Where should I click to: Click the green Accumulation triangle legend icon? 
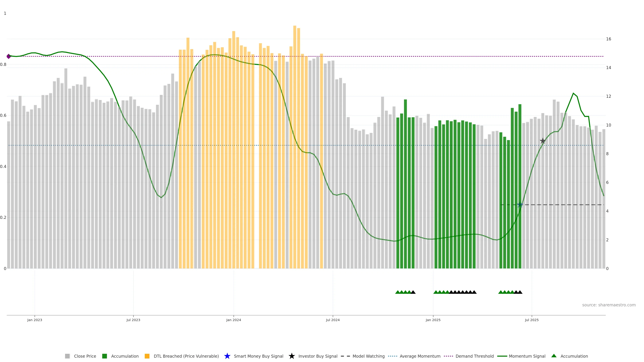(x=554, y=356)
